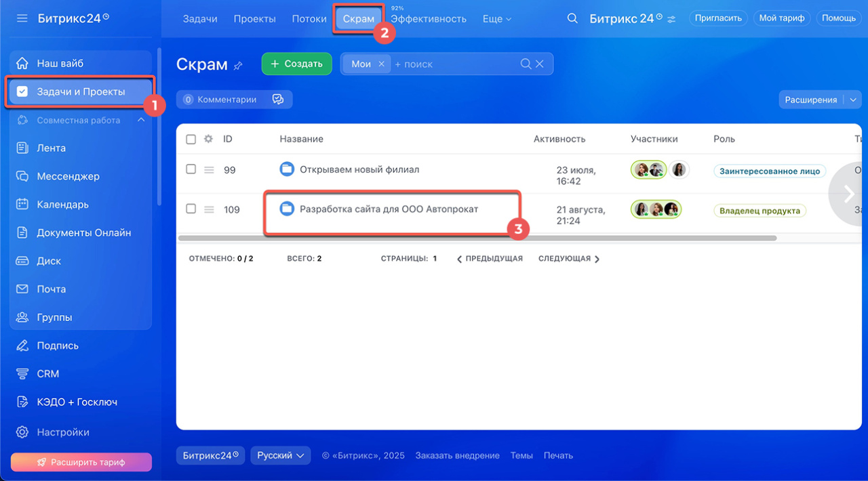
Task: Open row menu icon for project 99
Action: 210,169
